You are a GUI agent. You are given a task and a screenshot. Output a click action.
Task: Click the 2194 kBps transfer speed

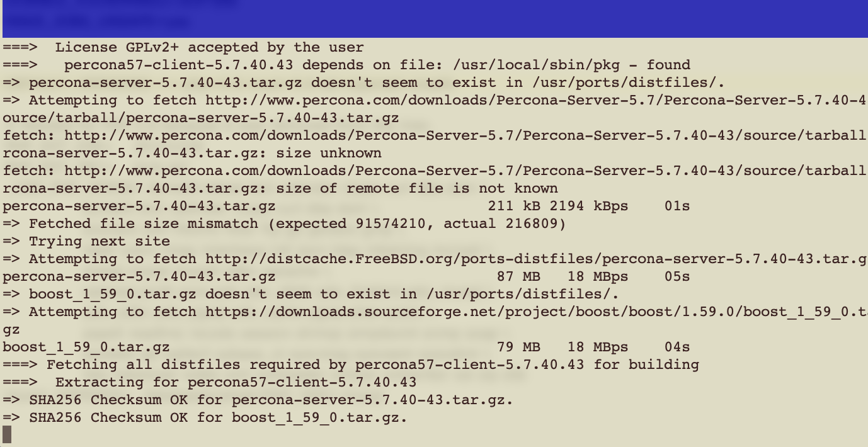pyautogui.click(x=588, y=206)
